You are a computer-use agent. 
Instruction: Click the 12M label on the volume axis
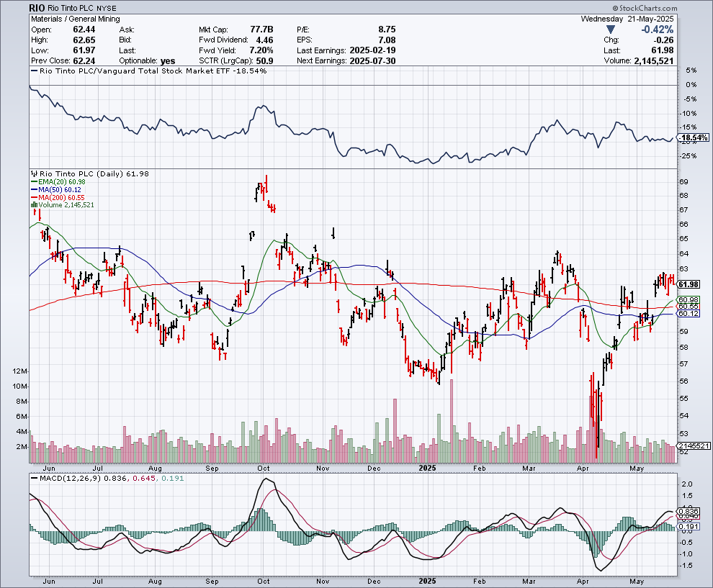[19, 371]
